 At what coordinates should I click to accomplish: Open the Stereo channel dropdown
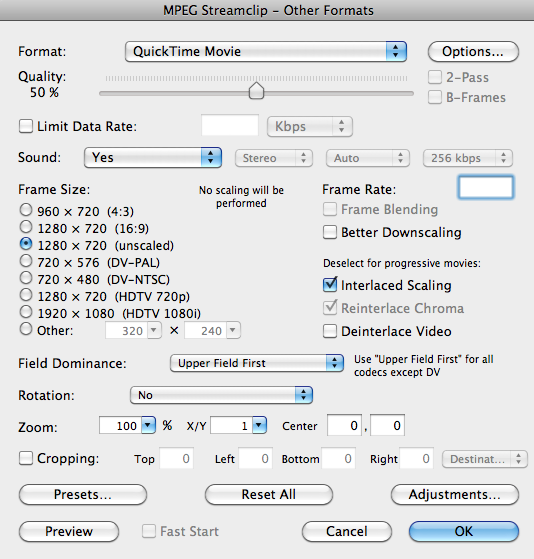pos(274,158)
